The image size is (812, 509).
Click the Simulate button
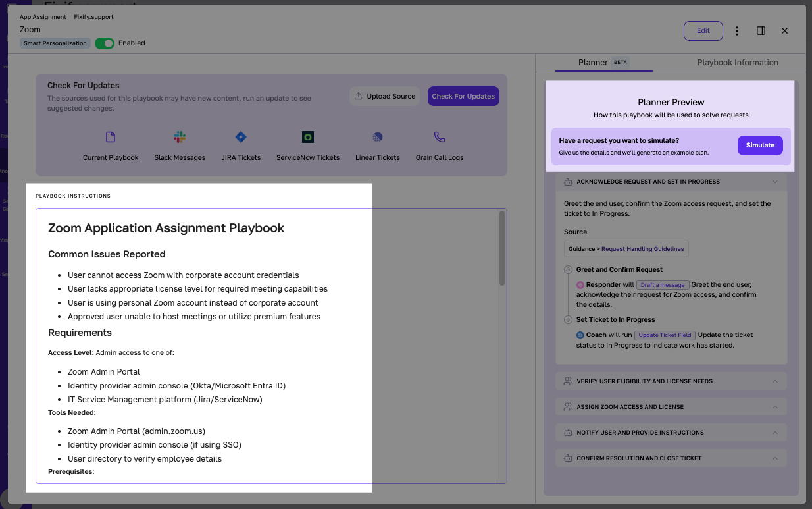pos(760,145)
